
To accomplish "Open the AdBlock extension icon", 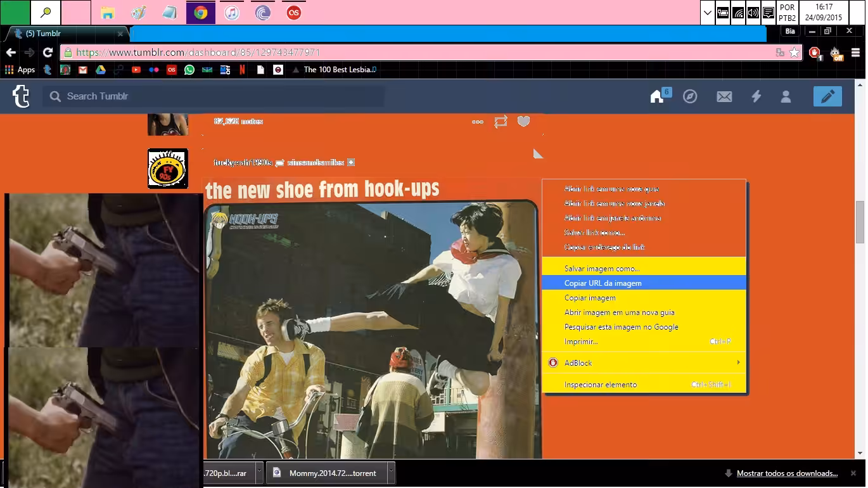I will (815, 53).
